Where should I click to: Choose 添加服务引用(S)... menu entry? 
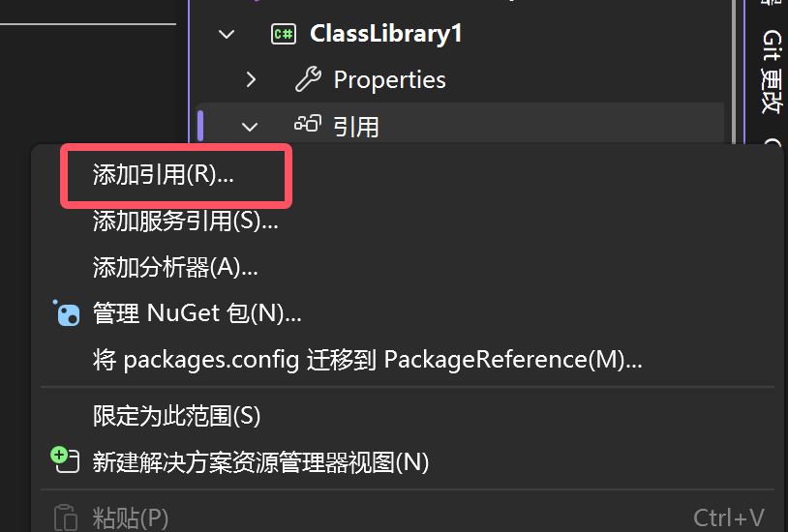[x=185, y=222]
